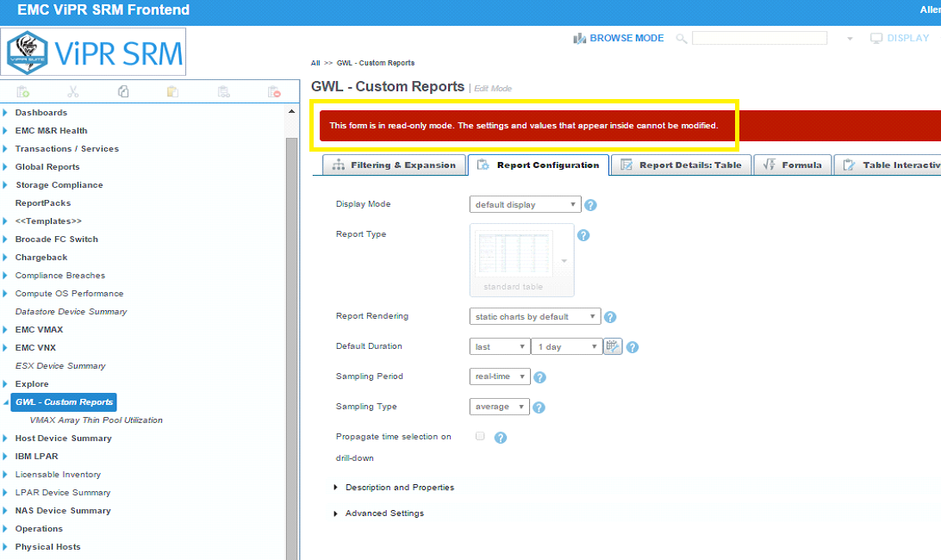Select Datastore Device Summary report

click(72, 312)
